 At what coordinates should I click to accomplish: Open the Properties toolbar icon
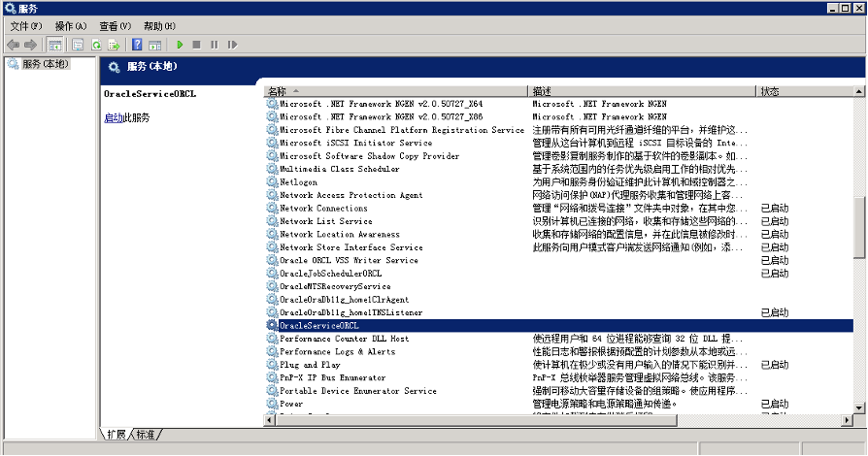coord(78,45)
